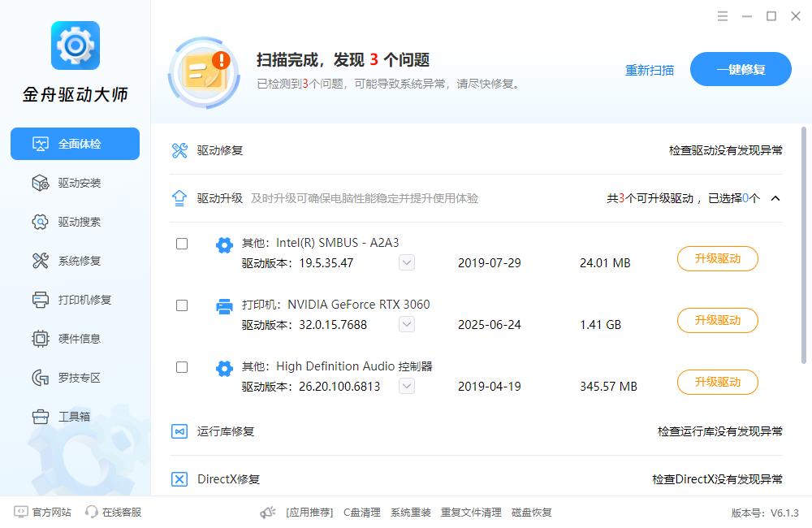812x528 pixels.
Task: Click 升级驱动 for NVIDIA GeForce RTX 3060
Action: [718, 320]
